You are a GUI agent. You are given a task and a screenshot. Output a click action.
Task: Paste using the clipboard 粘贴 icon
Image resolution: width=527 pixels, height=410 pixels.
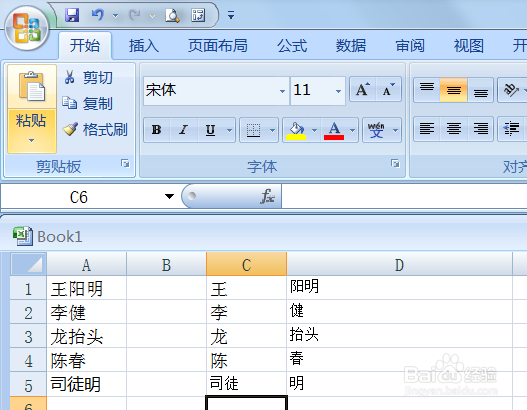(32, 87)
